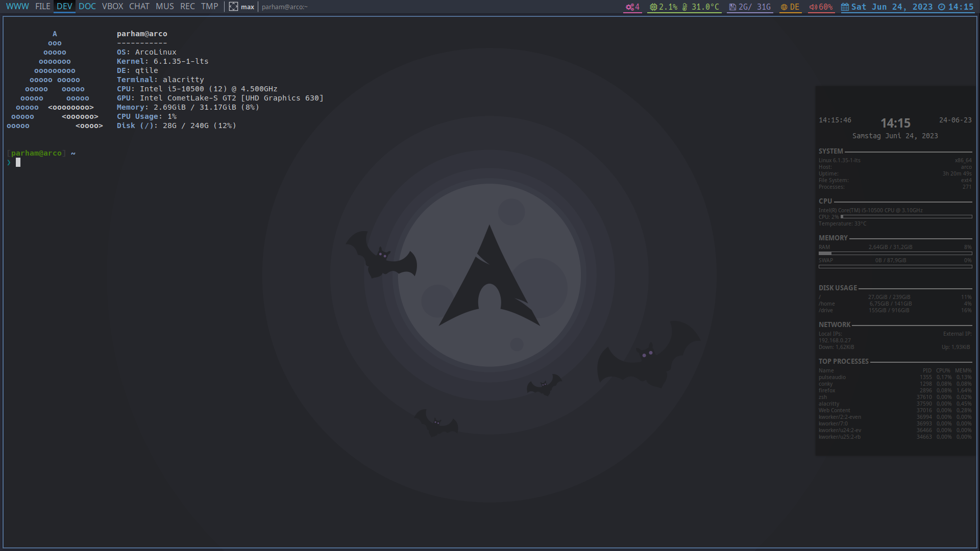This screenshot has width=980, height=551.
Task: Click the keyboard layout globe icon
Action: point(784,7)
